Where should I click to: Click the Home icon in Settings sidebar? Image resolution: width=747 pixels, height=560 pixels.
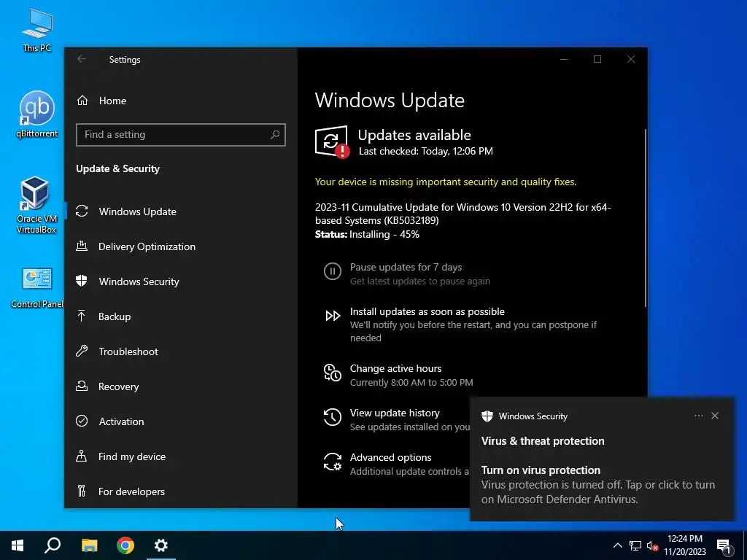click(x=82, y=101)
